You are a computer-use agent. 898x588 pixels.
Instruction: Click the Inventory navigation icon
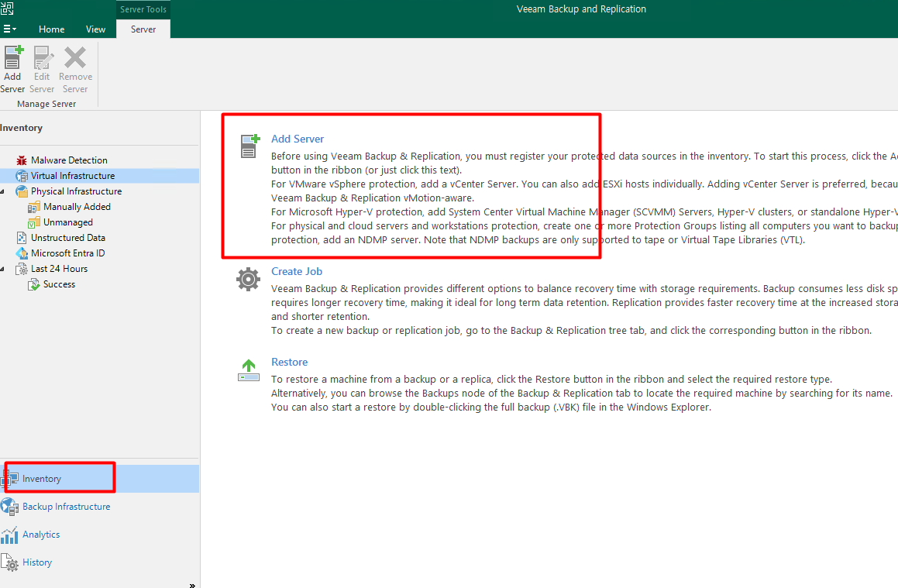tap(10, 479)
